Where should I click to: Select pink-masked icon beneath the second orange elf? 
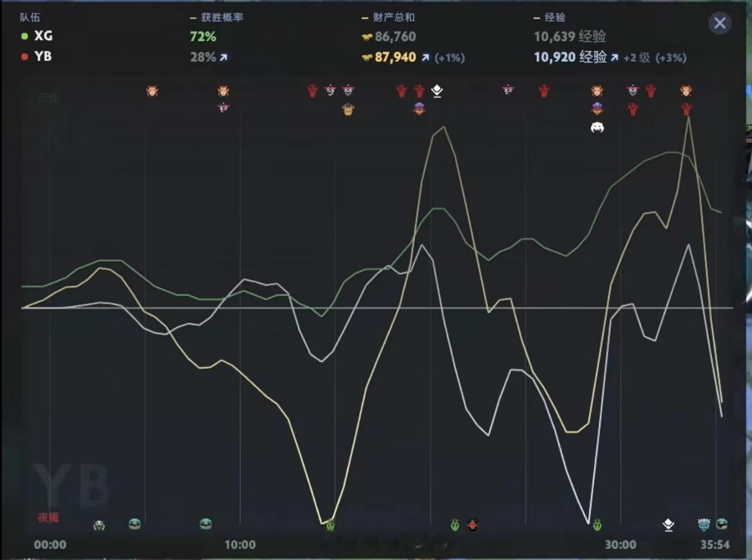(224, 108)
